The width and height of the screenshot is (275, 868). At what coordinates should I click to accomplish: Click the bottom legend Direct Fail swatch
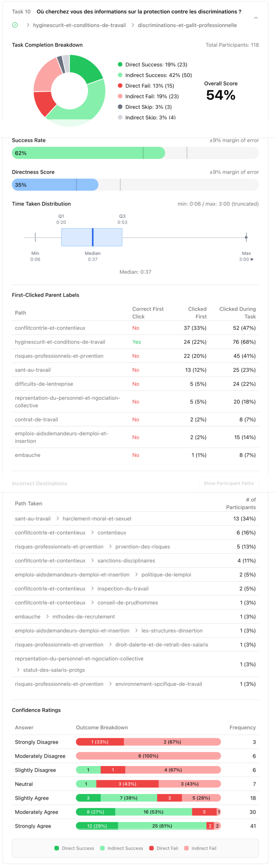(x=151, y=848)
